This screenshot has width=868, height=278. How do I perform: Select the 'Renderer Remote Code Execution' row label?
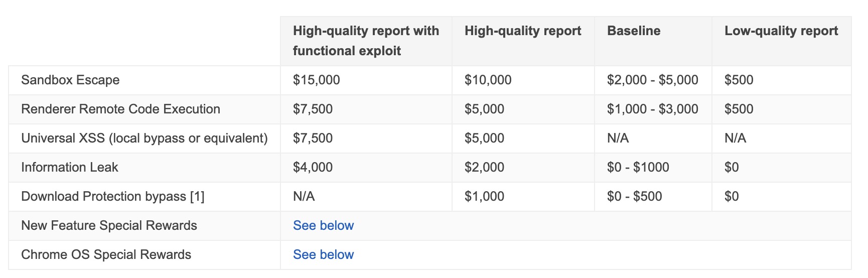pos(120,109)
